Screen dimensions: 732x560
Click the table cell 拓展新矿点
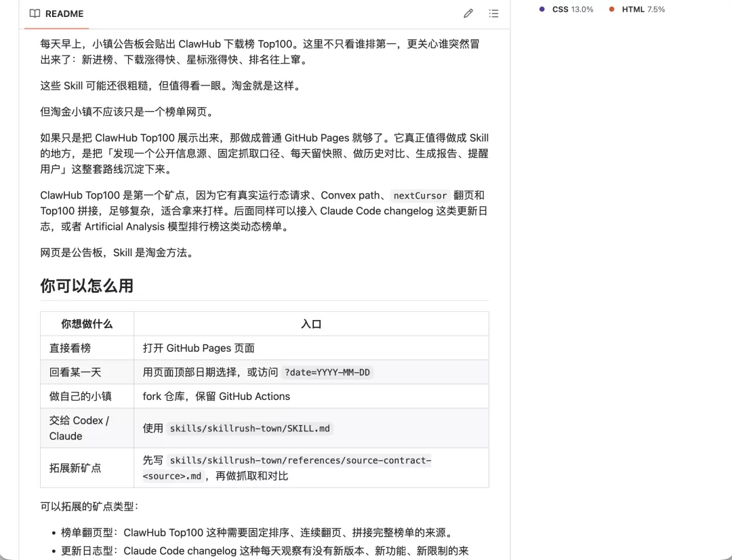click(87, 468)
